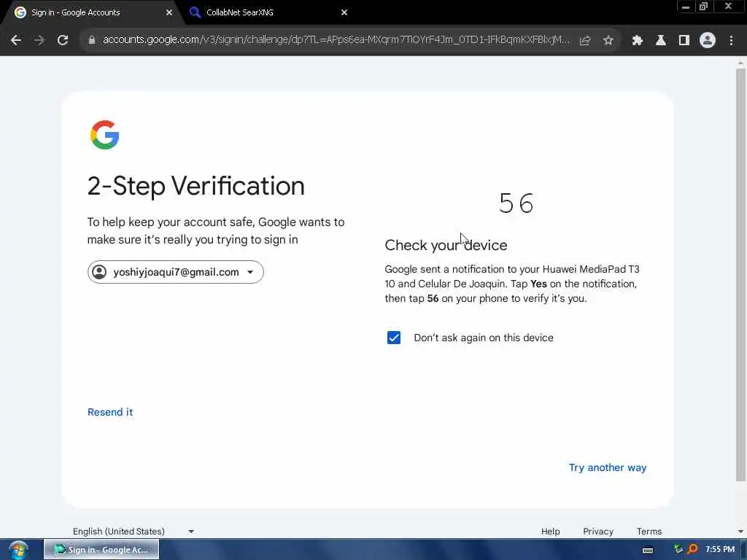Screen dimensions: 747x560
Task: Open the English (United States) language dropdown
Action: pyautogui.click(x=133, y=532)
